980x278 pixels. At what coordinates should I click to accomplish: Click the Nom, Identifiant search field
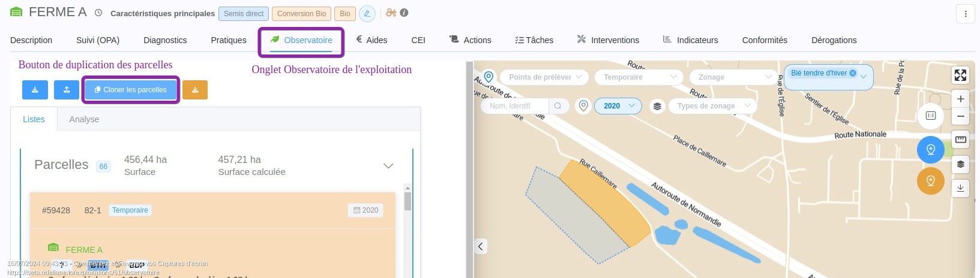[514, 106]
